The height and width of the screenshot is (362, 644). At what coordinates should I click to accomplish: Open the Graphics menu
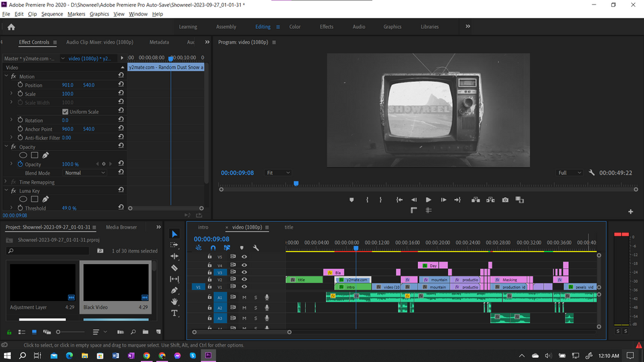pos(99,14)
